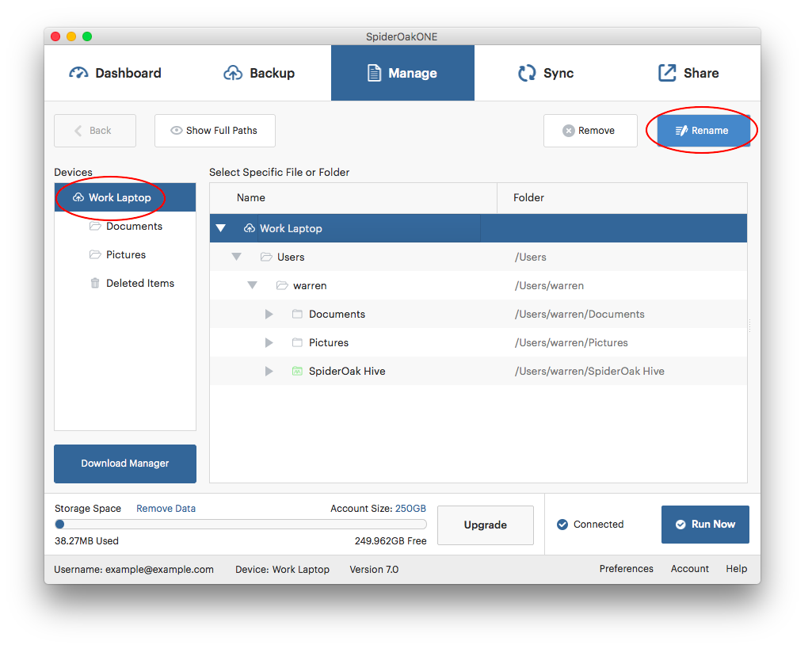Click the yellow minimize window button
The image size is (812, 645).
pyautogui.click(x=71, y=36)
